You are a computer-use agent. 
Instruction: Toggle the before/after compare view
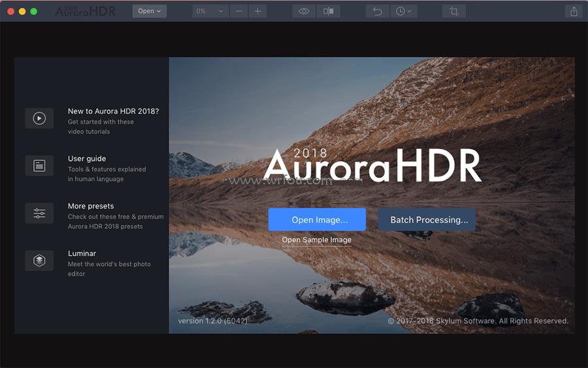point(329,11)
